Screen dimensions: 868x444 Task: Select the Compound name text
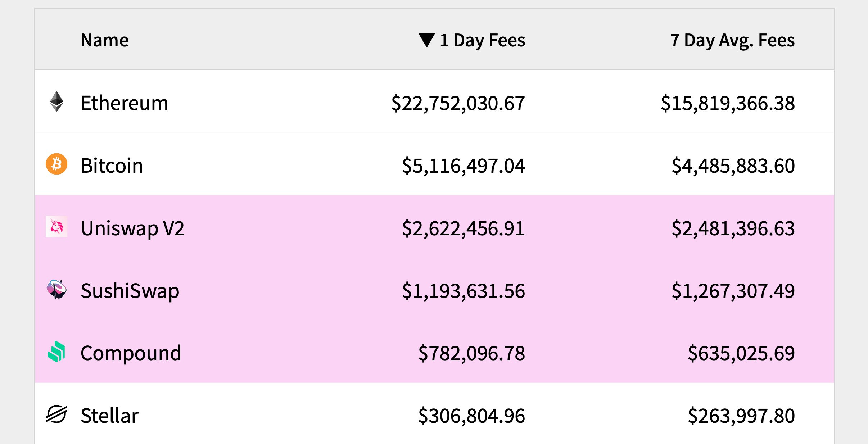pyautogui.click(x=131, y=353)
